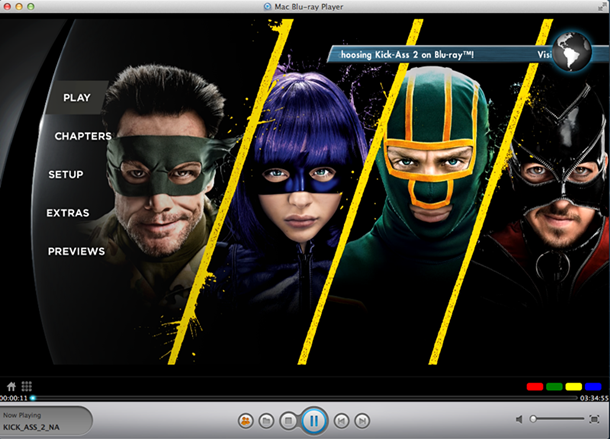Click the globe icon in the banner
Screen dimensions: 610x439
(x=572, y=52)
